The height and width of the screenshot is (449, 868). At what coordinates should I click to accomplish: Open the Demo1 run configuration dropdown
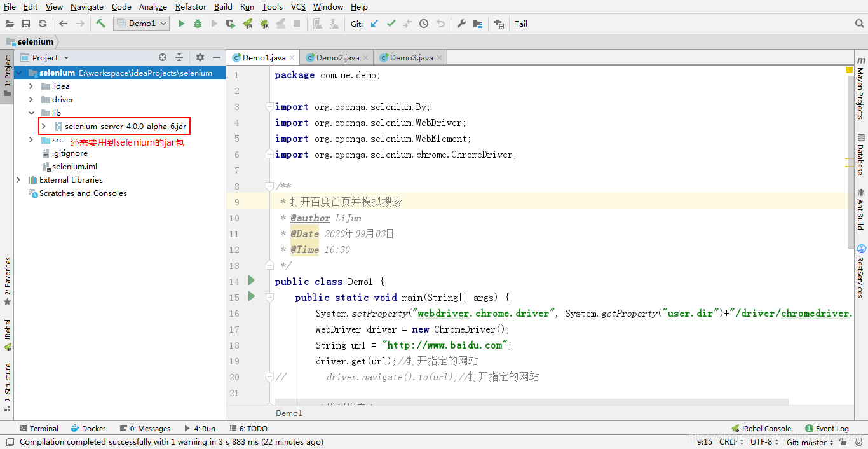(x=141, y=24)
